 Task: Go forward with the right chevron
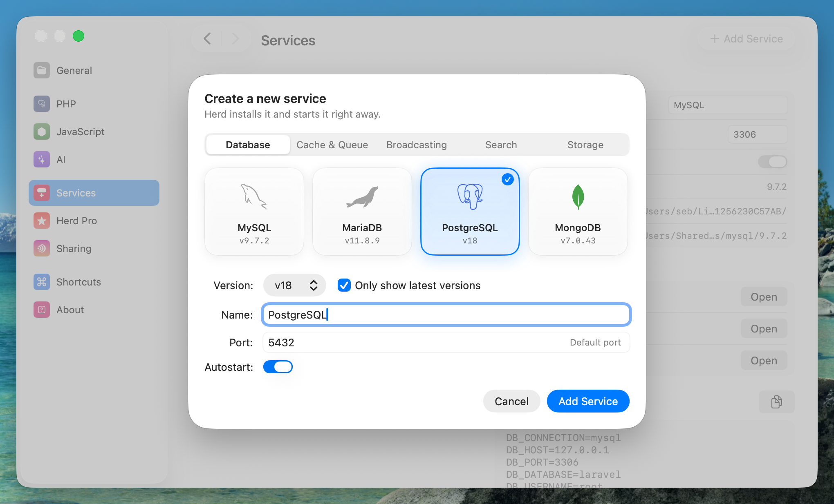click(235, 39)
